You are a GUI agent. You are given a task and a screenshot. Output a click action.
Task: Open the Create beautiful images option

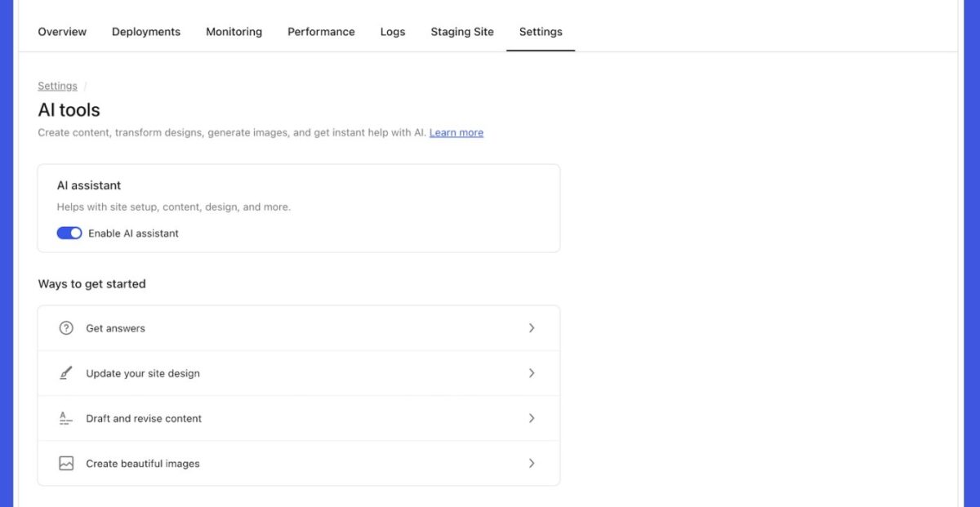(143, 463)
